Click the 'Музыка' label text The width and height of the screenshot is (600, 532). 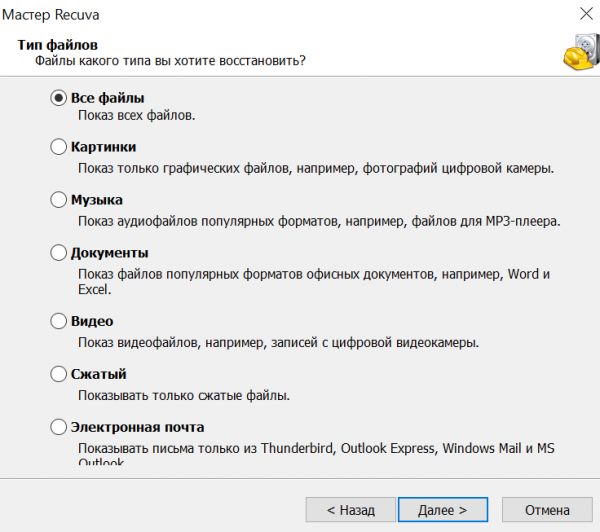[97, 200]
